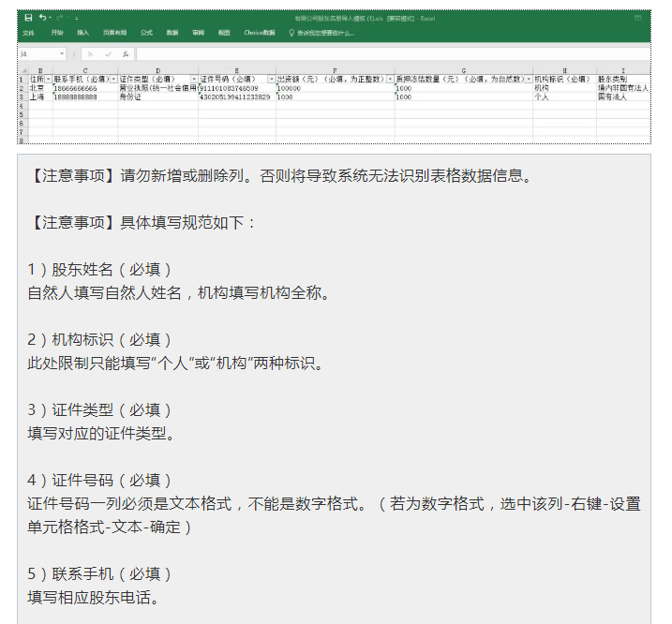Select the cell with 营业执照(统一社会信用
The height and width of the screenshot is (624, 672).
(x=158, y=88)
